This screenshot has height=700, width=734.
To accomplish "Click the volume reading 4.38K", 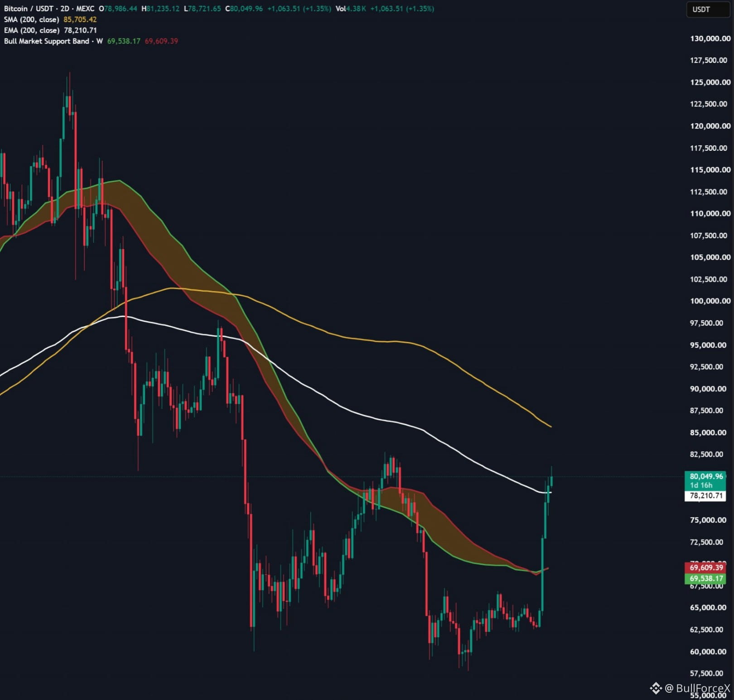I will coord(356,9).
